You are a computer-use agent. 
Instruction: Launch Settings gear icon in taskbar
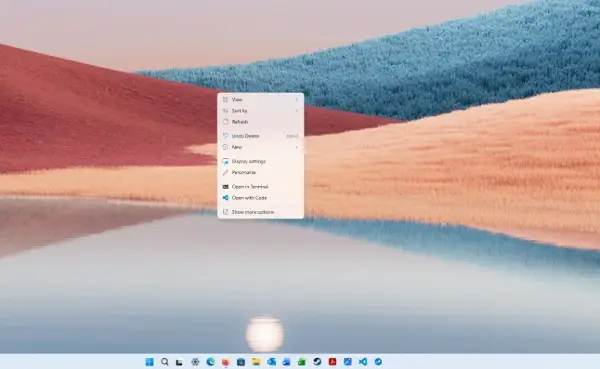pyautogui.click(x=195, y=362)
